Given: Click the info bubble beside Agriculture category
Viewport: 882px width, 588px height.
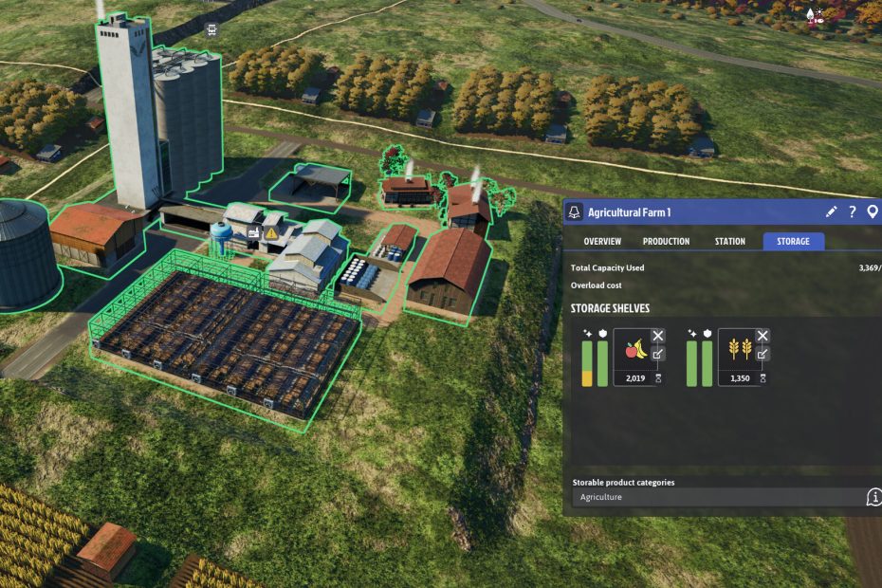Looking at the screenshot, I should (x=873, y=497).
